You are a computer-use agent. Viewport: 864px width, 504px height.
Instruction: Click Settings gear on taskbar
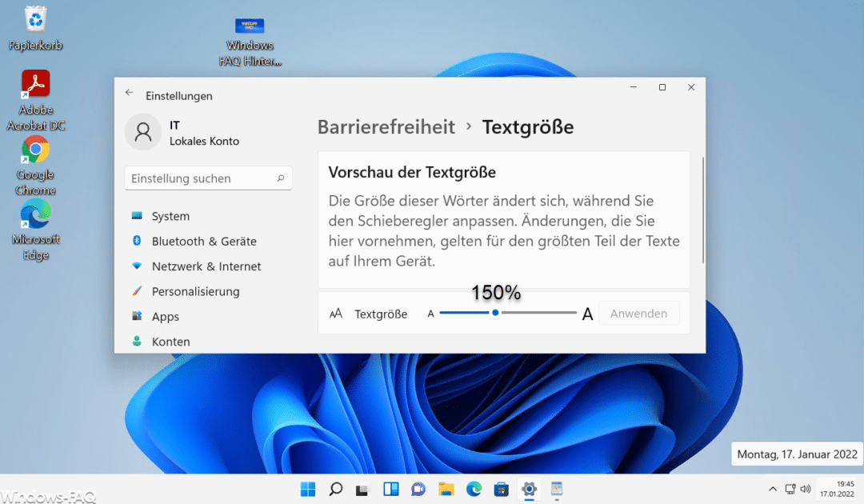(529, 489)
